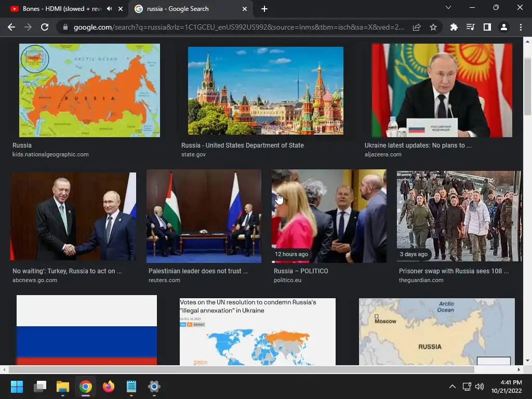
Task: Click the Chrome taskbar icon
Action: tap(86, 387)
